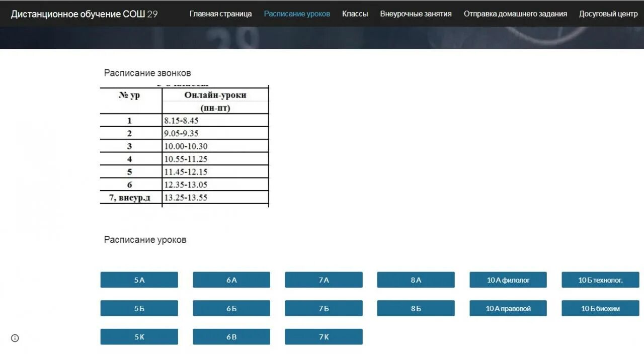Open schedule for class 6 А

231,280
